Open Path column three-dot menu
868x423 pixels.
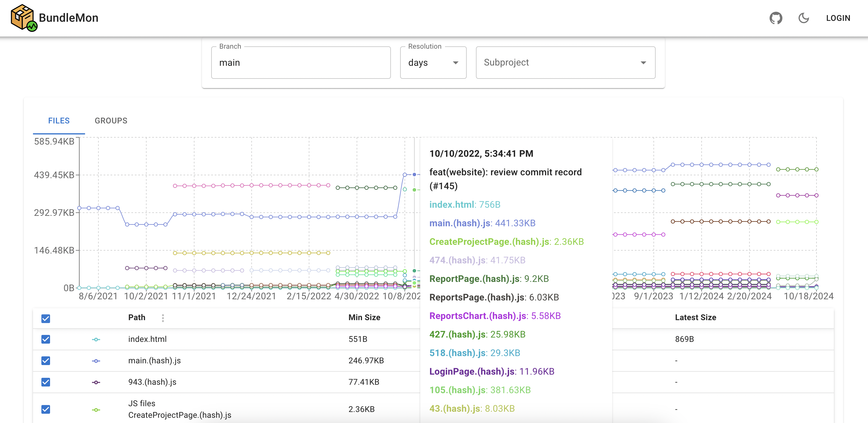[x=163, y=318]
